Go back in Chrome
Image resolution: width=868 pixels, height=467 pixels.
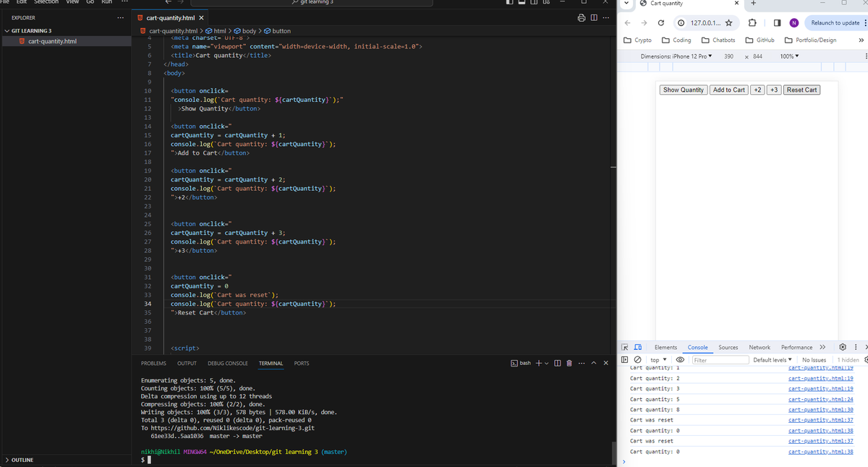628,23
